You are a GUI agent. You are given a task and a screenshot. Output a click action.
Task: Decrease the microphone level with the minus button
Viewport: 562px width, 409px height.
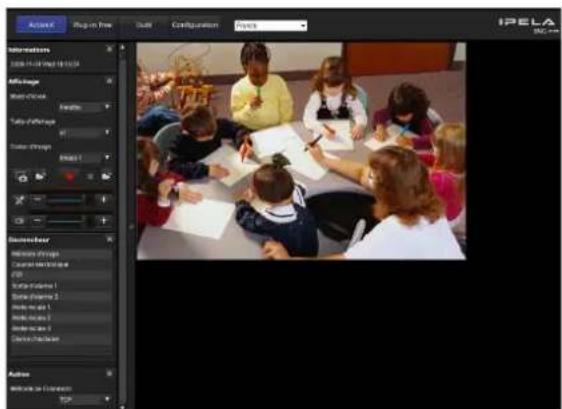click(x=37, y=221)
